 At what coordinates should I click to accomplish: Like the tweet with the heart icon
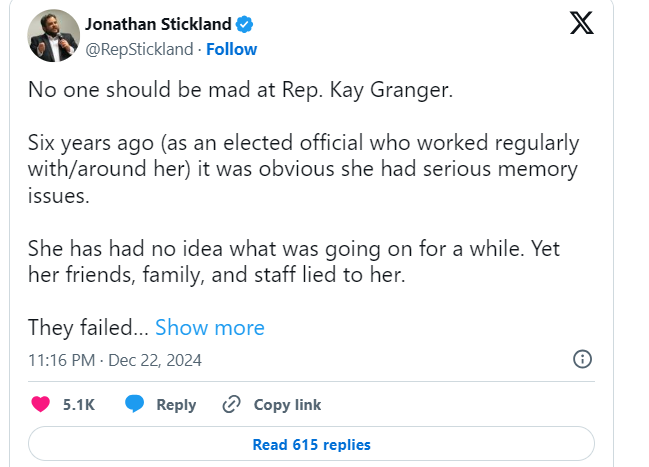(41, 405)
